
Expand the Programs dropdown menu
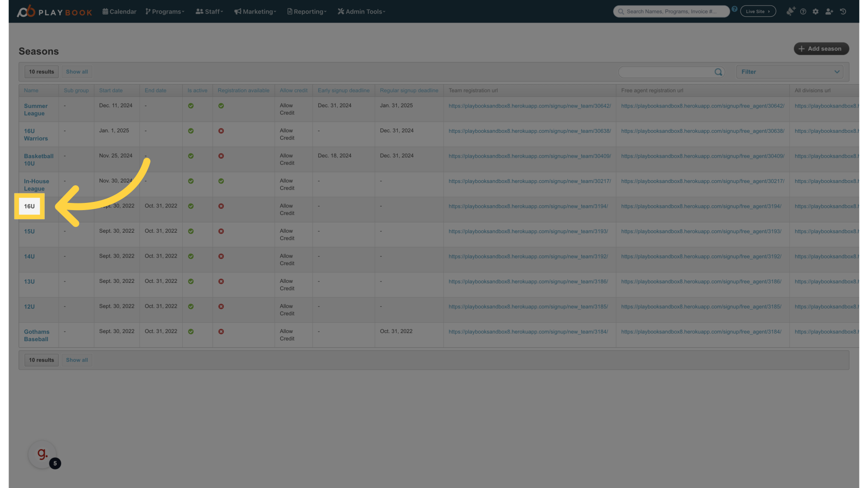[165, 12]
